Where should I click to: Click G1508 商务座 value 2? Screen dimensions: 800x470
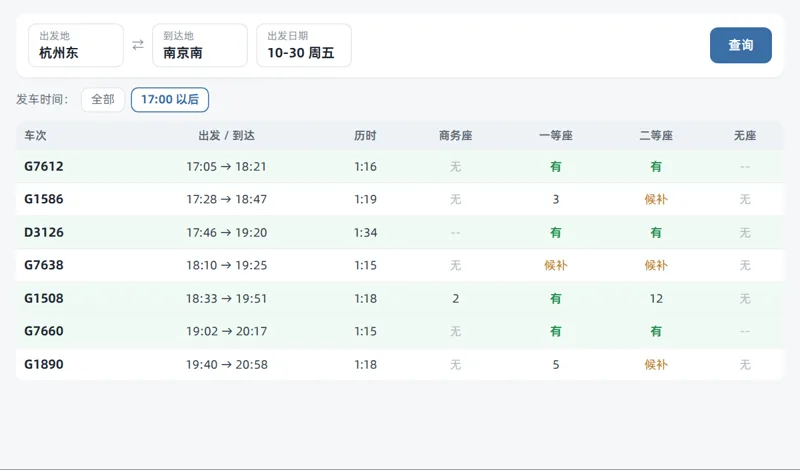tap(456, 298)
